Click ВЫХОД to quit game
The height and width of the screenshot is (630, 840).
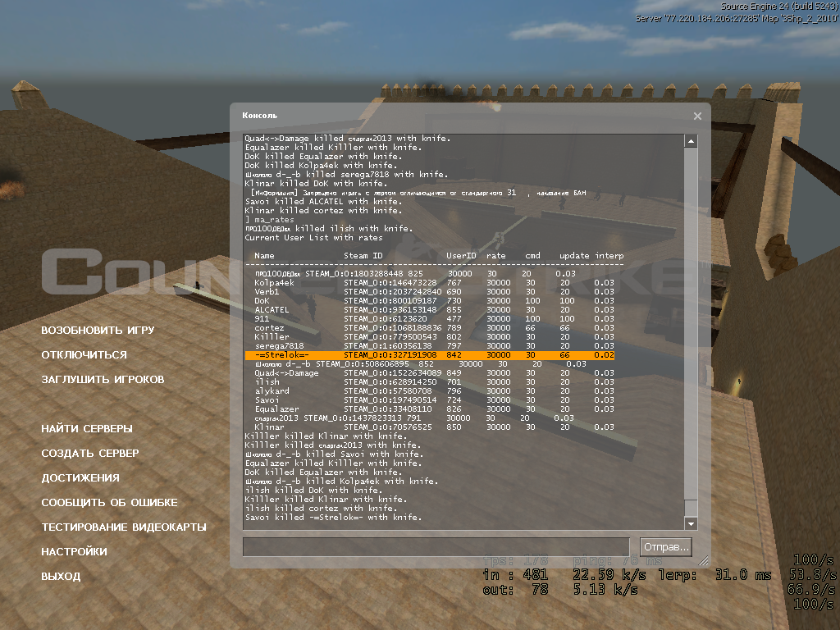point(61,577)
